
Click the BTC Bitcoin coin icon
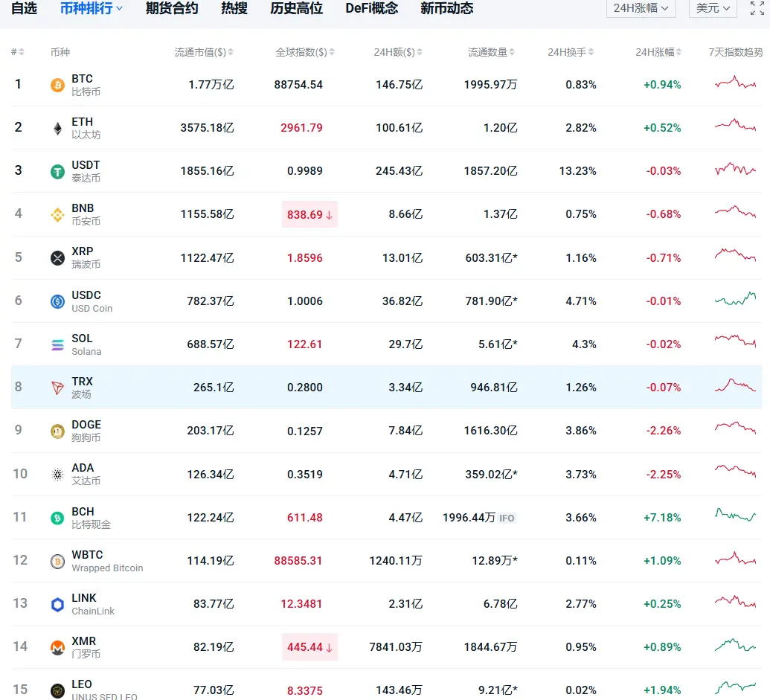(x=57, y=85)
